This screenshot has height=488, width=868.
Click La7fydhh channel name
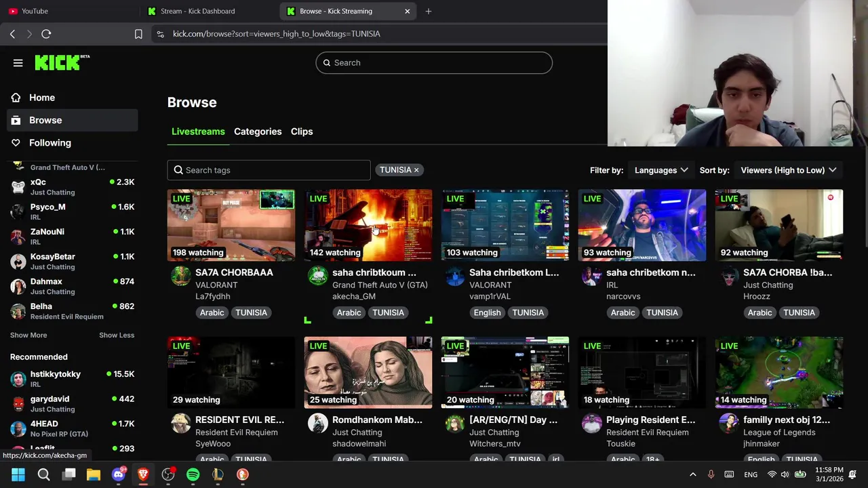tap(213, 297)
